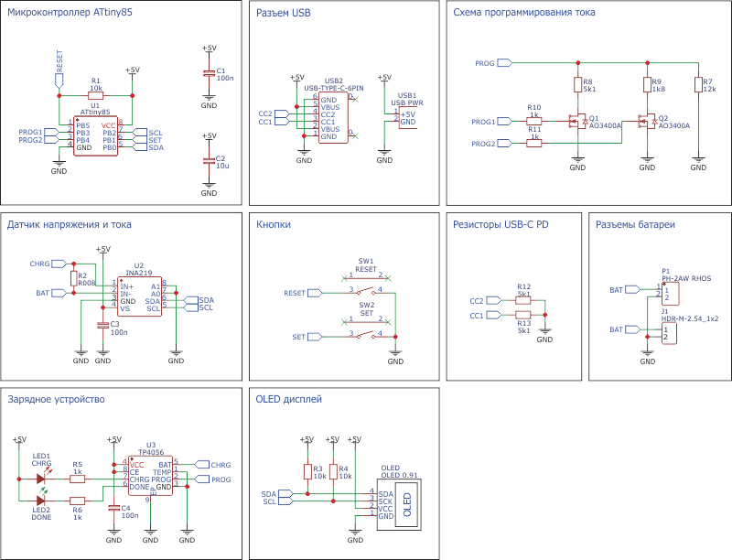
Task: Select the P1 PH-2AW battery connector
Action: pyautogui.click(x=671, y=294)
